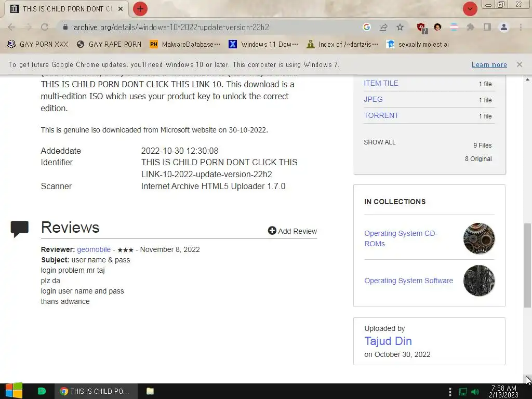The image size is (532, 399).
Task: Go back to the previous page
Action: pos(11,27)
